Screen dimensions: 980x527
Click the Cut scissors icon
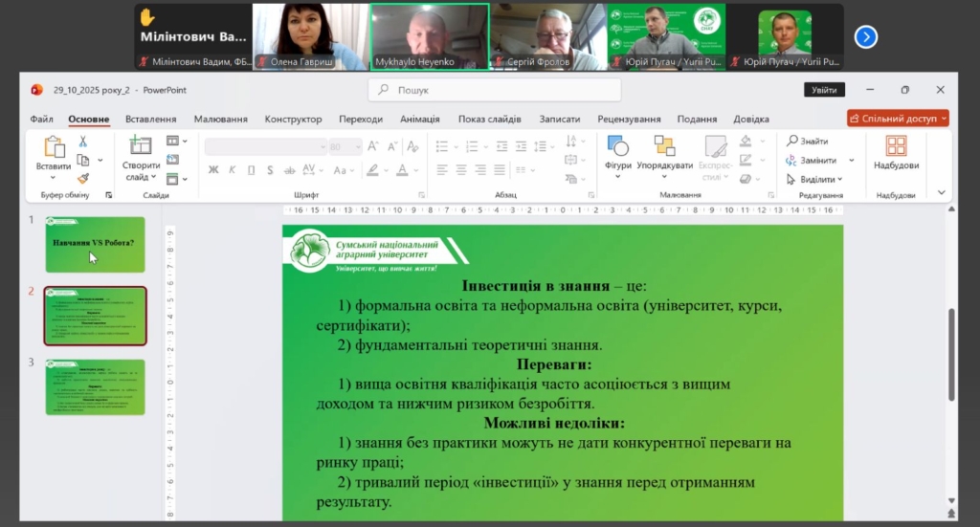pyautogui.click(x=83, y=142)
